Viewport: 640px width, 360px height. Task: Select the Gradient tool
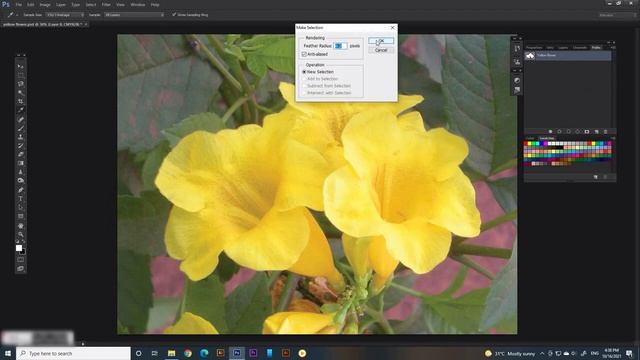point(20,163)
